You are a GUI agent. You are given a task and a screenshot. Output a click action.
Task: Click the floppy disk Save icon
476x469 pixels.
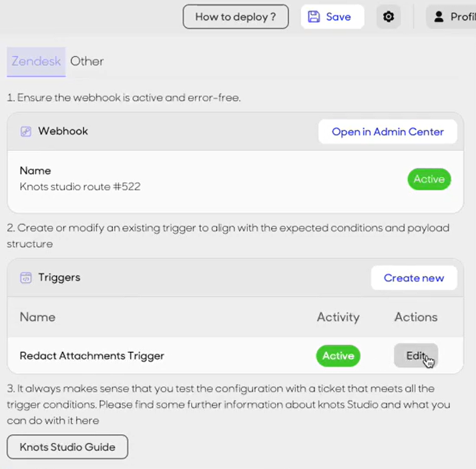[314, 17]
